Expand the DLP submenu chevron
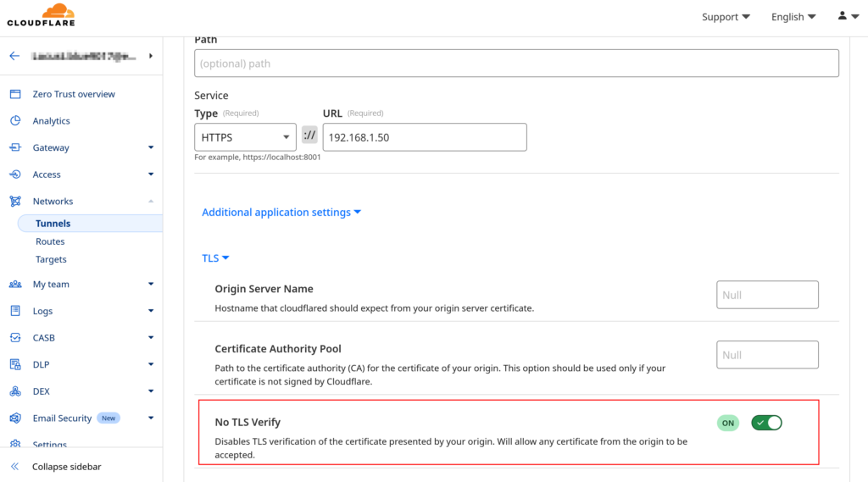 click(151, 364)
